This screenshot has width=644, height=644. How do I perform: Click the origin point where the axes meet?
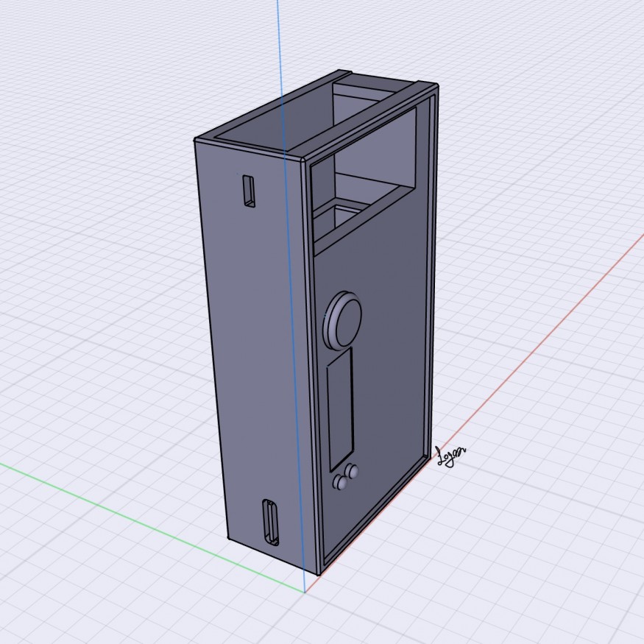coord(304,592)
